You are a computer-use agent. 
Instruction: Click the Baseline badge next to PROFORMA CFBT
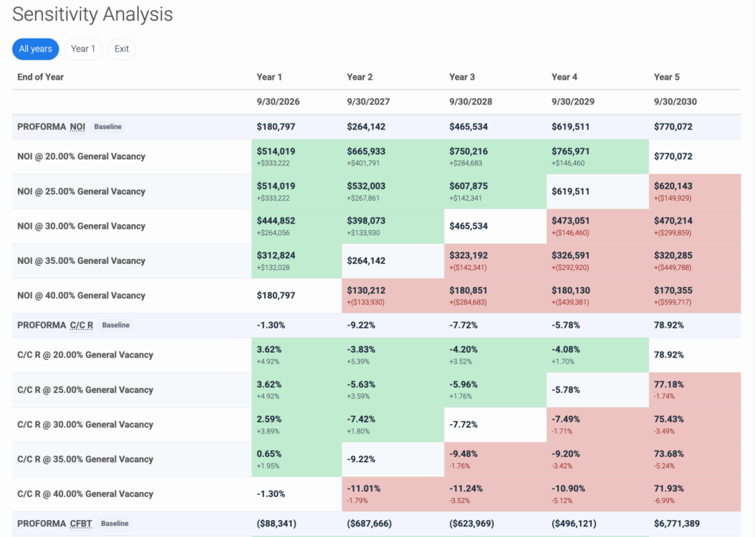click(114, 523)
